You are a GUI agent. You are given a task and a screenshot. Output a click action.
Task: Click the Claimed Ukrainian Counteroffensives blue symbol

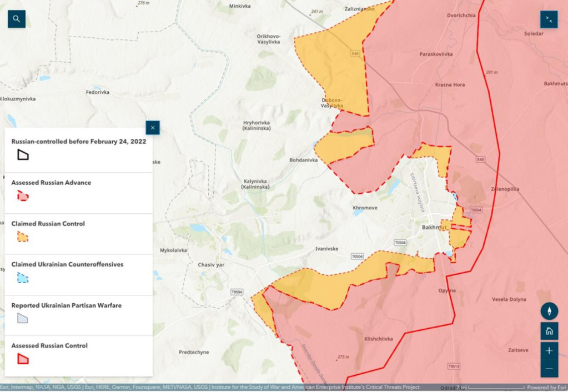23,278
